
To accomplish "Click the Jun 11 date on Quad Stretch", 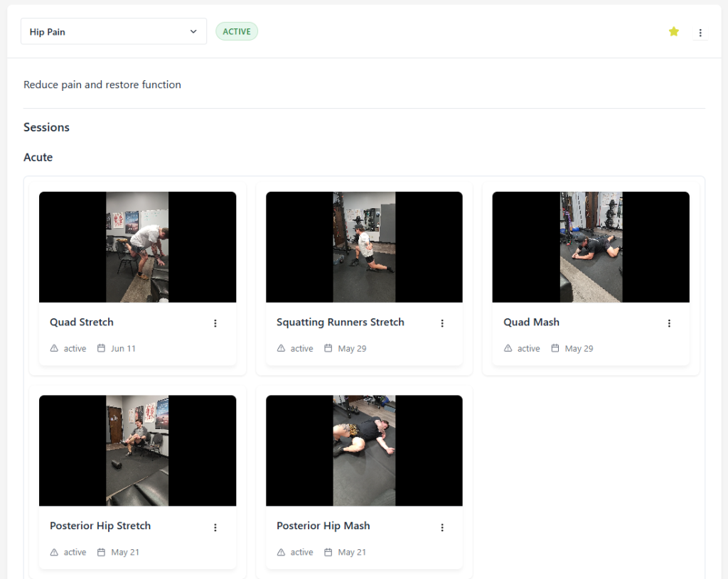I will [x=123, y=348].
